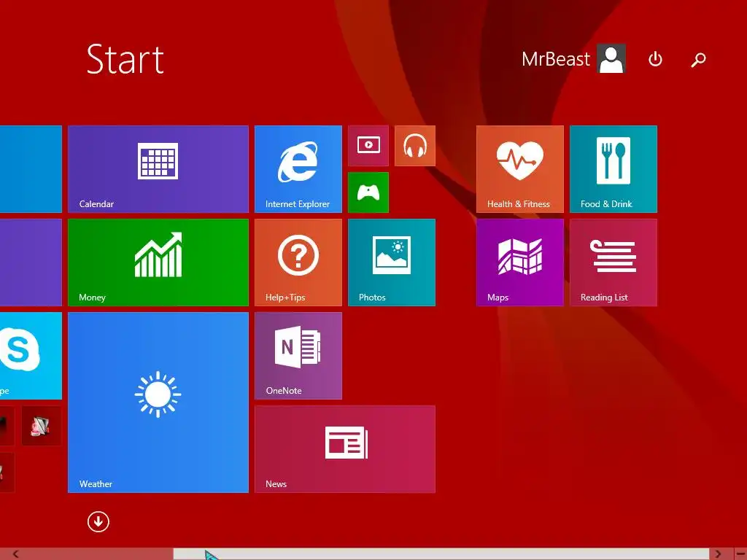This screenshot has height=560, width=747.
Task: Open the small red game tile below Skype
Action: [42, 426]
